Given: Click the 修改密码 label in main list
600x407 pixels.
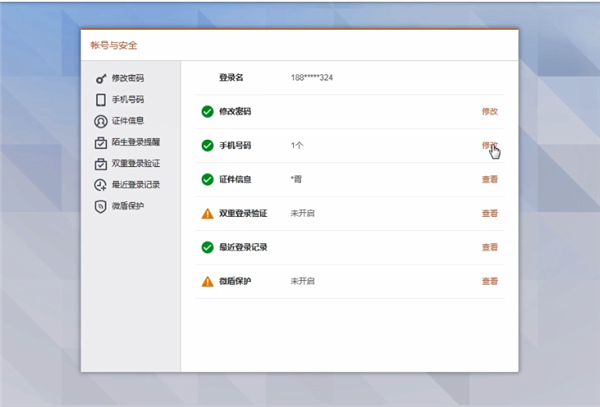Looking at the screenshot, I should click(235, 111).
